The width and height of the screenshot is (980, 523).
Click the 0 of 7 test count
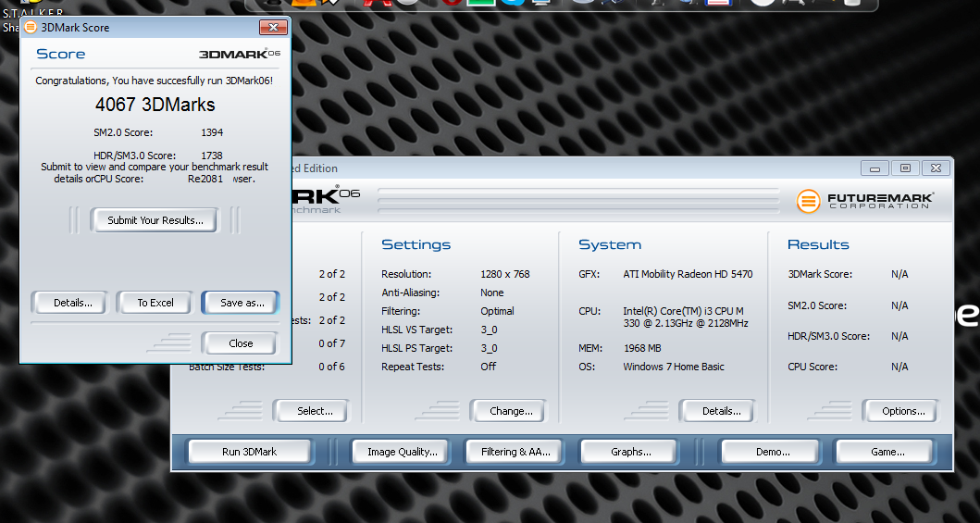(331, 343)
